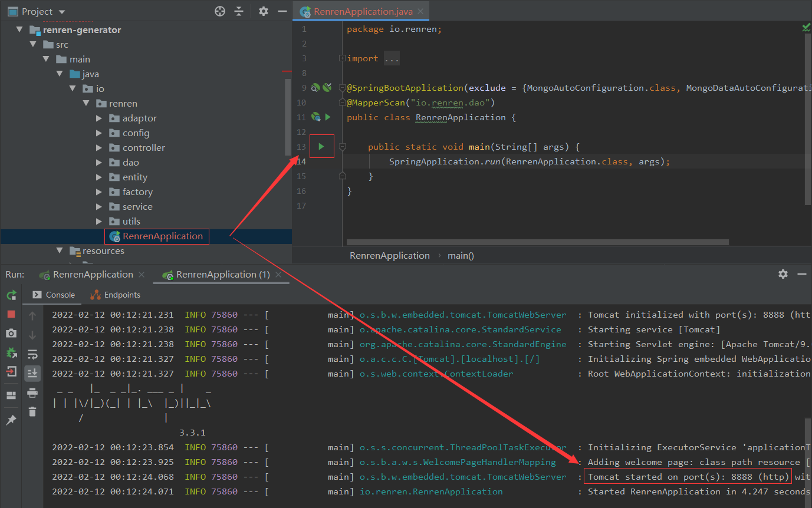Toggle scroll to end of console
Screen dimensions: 812x508
click(32, 373)
